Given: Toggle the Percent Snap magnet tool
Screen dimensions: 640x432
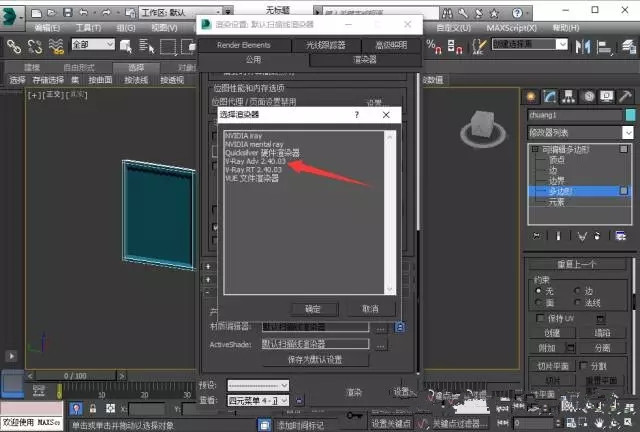Looking at the screenshot, I should [x=434, y=46].
